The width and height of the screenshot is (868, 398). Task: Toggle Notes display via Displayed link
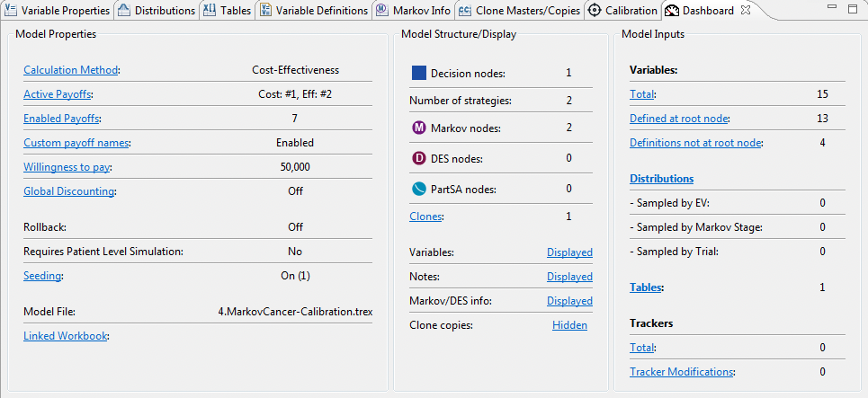[x=568, y=277]
